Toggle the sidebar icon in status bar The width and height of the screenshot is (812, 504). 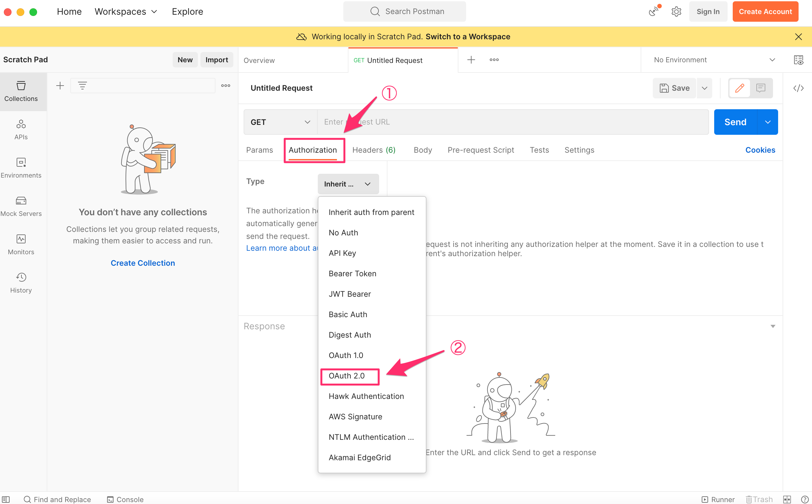[x=6, y=499]
